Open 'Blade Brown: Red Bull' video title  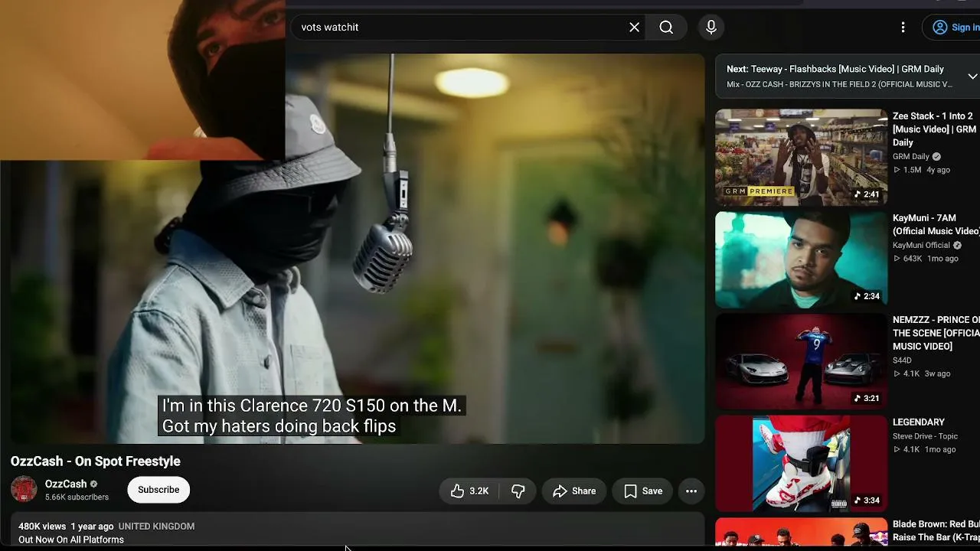coord(936,530)
